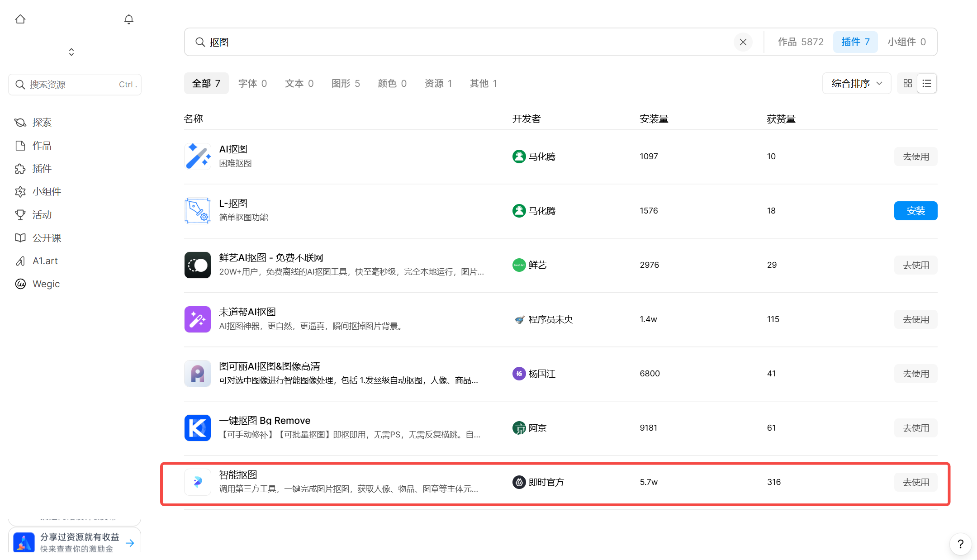Click 去使用 for 智能抠图

pos(916,482)
